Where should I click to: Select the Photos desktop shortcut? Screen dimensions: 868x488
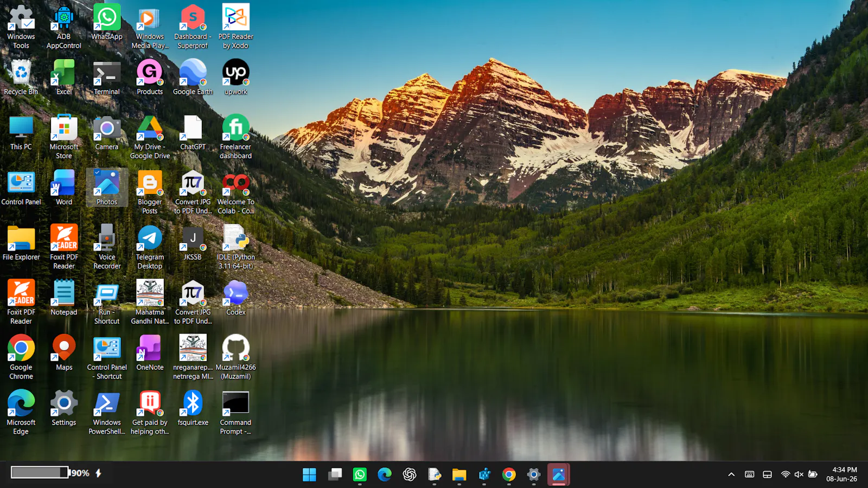click(x=107, y=188)
